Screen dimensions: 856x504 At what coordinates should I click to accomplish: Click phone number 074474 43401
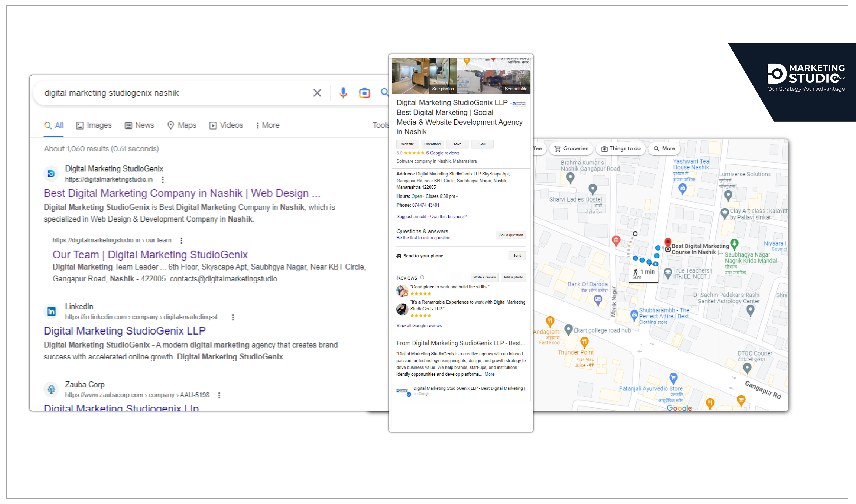coord(426,205)
